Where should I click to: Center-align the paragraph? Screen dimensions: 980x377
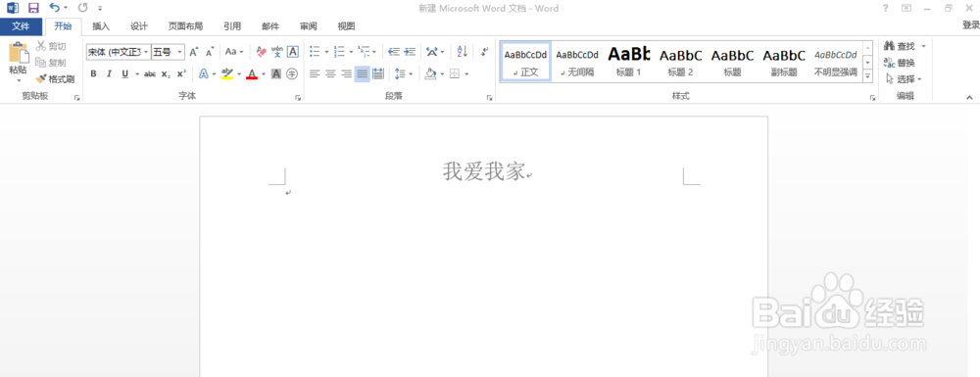click(330, 74)
